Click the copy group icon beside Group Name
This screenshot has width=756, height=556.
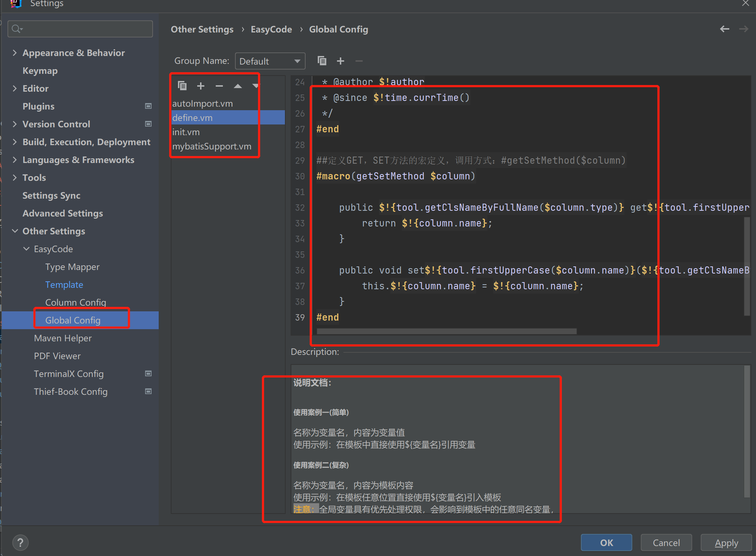click(x=322, y=61)
